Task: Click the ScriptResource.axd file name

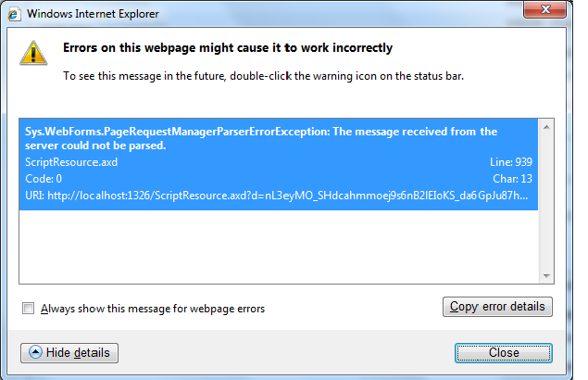Action: [71, 162]
